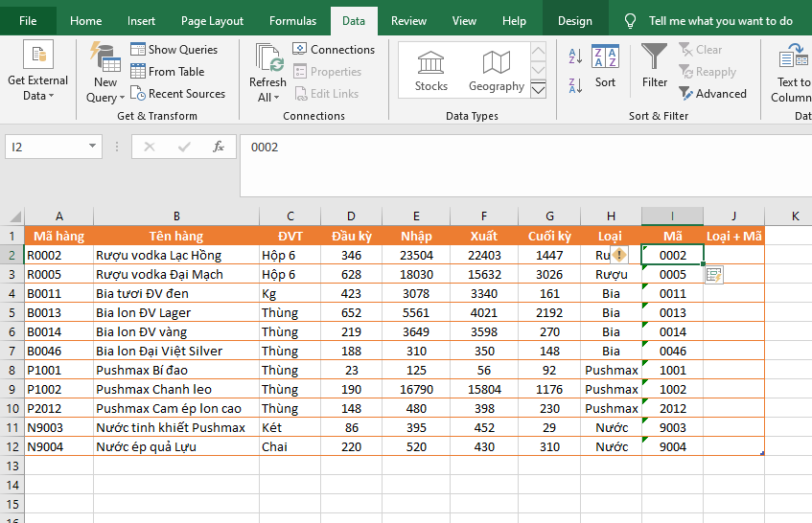Open the Sort dialog icon

click(x=605, y=58)
